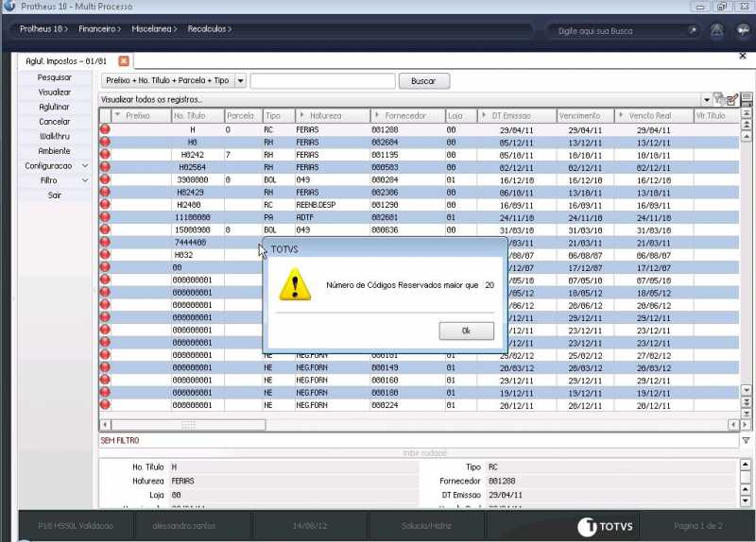The height and width of the screenshot is (542, 756).
Task: Expand the Filtro submenu chevron
Action: (85, 180)
